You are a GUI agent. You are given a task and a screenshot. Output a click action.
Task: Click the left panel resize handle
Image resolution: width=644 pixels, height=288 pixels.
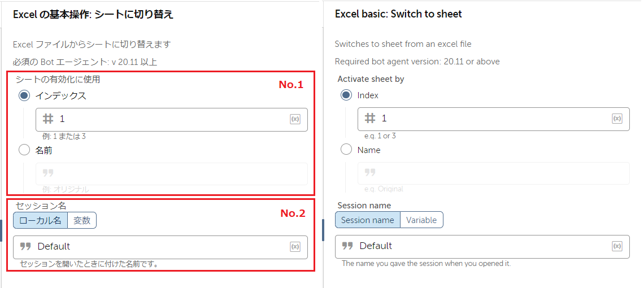1,230
